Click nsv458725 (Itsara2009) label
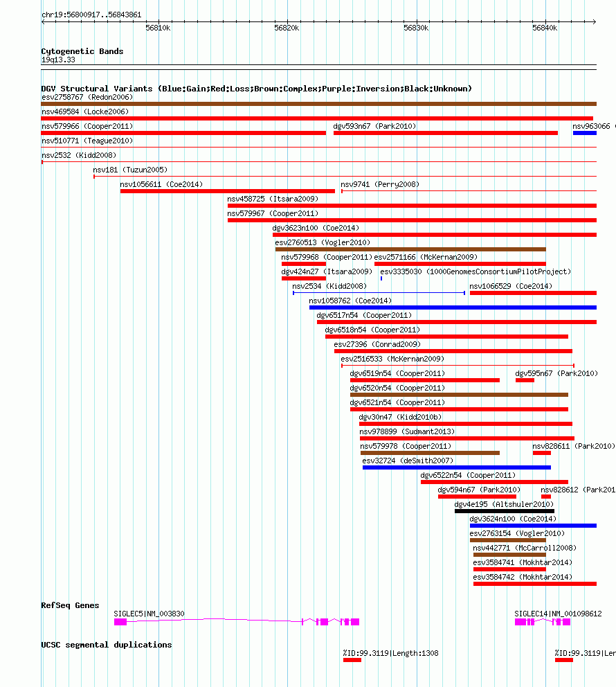Screen dimensions: 616x687 tap(273, 199)
